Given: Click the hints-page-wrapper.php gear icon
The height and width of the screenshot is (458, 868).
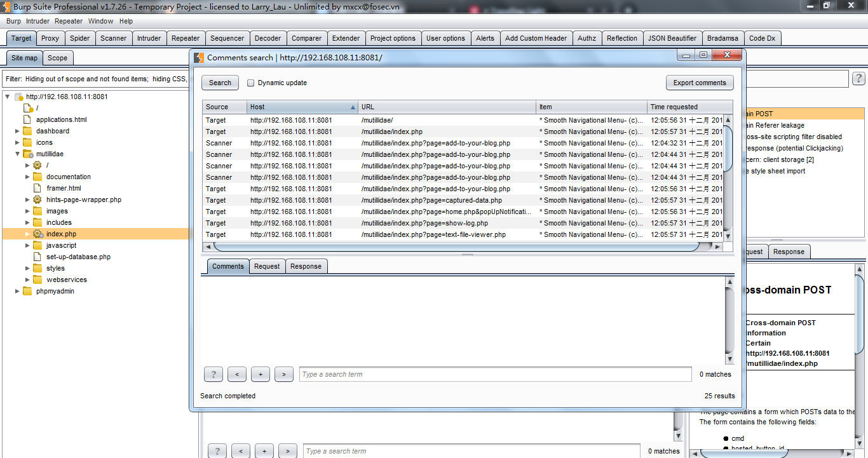Looking at the screenshot, I should (x=37, y=199).
